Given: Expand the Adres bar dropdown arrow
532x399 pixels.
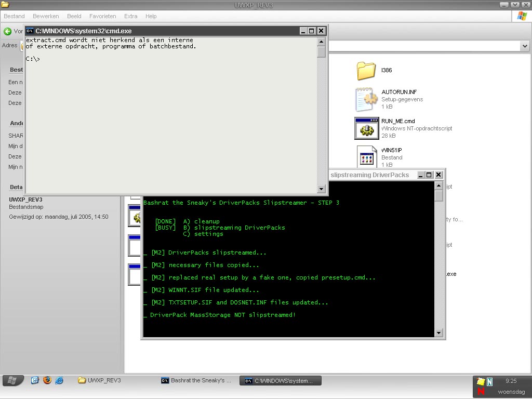Looking at the screenshot, I should (x=525, y=46).
